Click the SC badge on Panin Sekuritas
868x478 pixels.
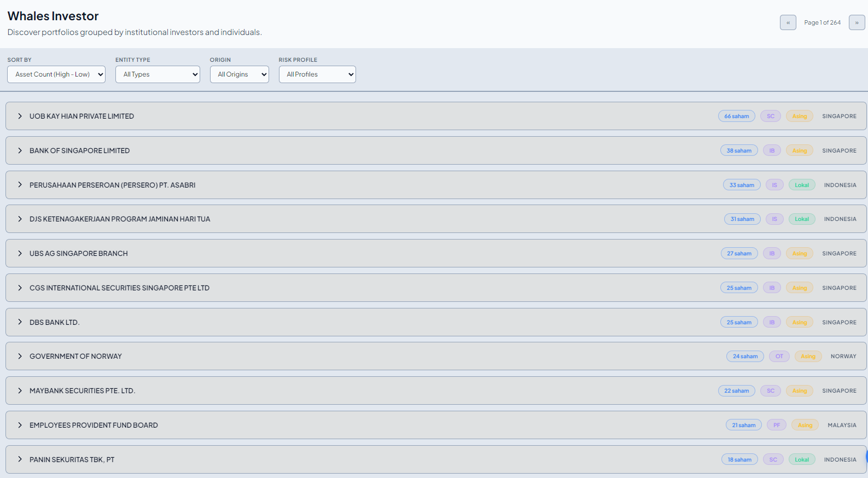[x=773, y=459]
